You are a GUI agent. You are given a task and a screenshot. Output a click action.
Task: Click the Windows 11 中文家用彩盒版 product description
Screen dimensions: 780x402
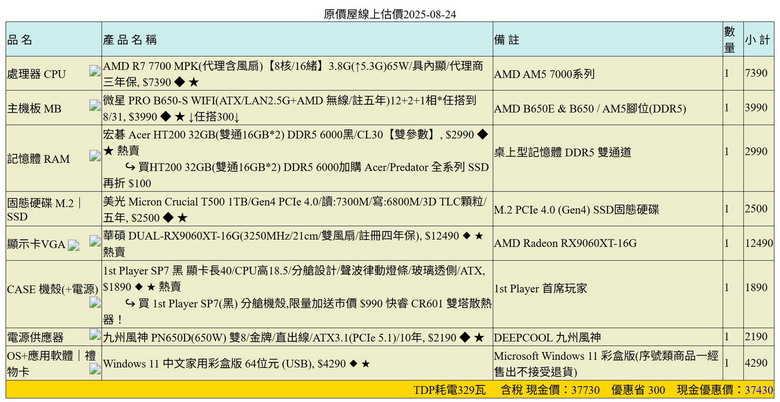click(236, 364)
